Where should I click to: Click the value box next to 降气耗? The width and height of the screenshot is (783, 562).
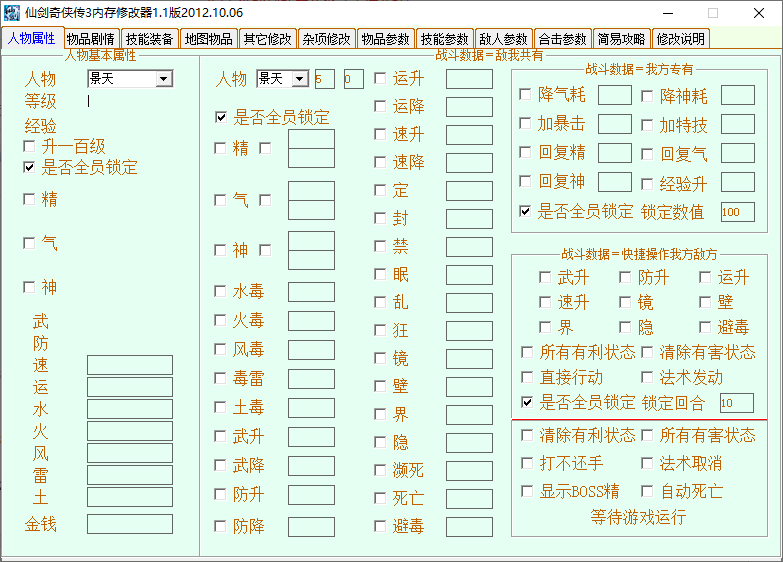[615, 95]
